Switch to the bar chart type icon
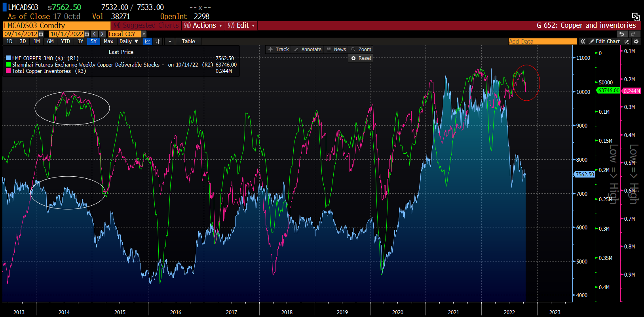 pos(158,41)
